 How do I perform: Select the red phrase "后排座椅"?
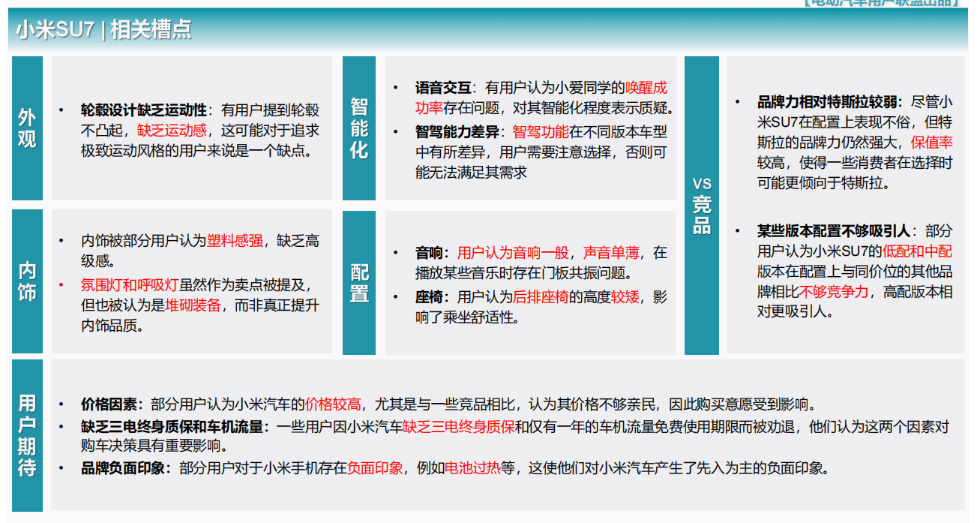pyautogui.click(x=541, y=298)
